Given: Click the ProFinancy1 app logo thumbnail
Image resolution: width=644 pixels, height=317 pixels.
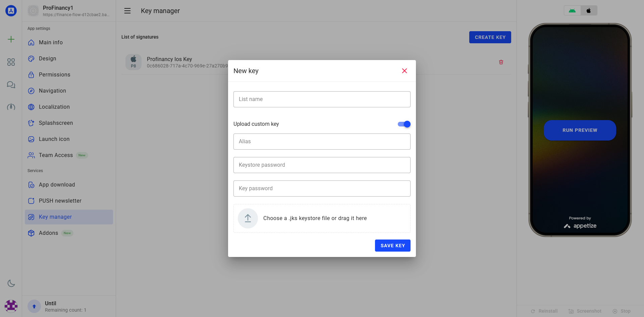Looking at the screenshot, I should coord(33,11).
